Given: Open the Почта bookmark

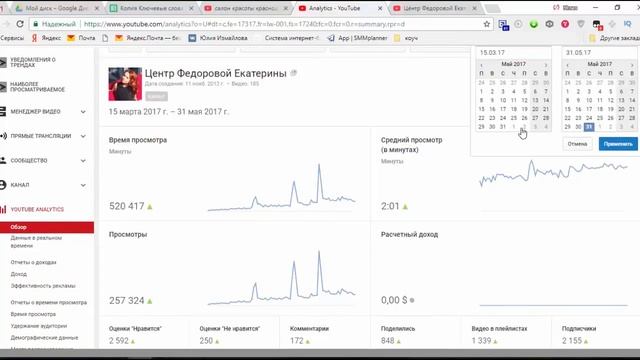Looking at the screenshot, I should (81, 38).
